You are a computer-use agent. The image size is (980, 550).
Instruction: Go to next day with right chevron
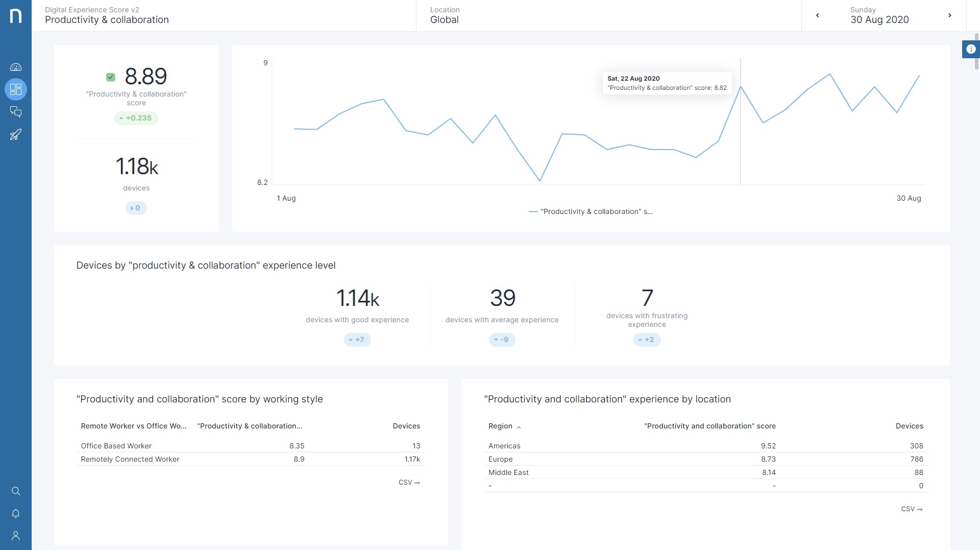pos(949,15)
